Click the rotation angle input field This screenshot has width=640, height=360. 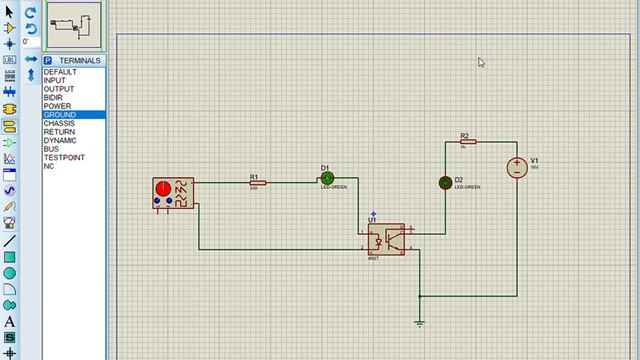(31, 42)
